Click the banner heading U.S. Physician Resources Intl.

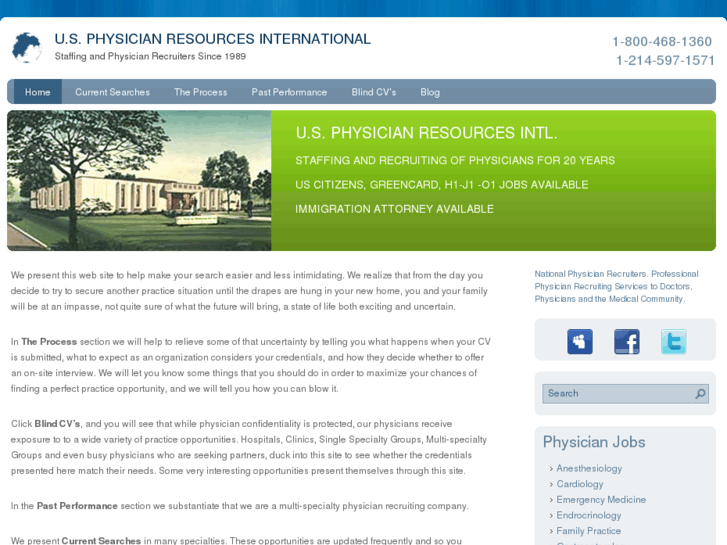click(426, 133)
